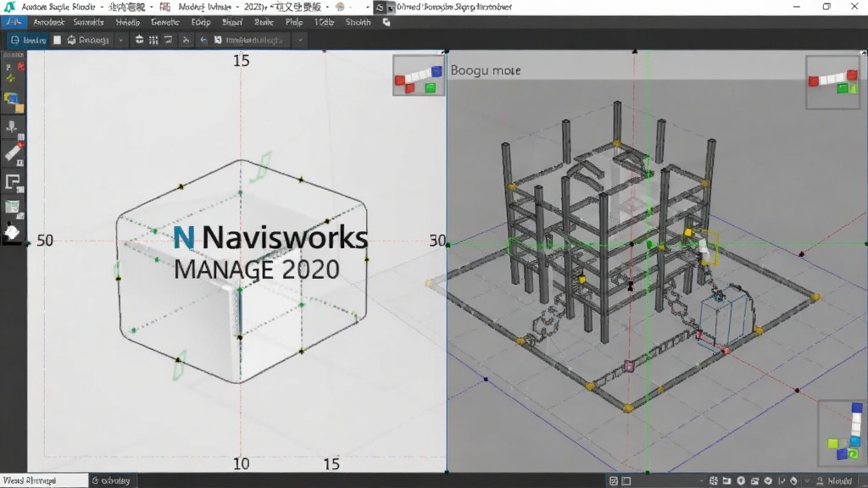Click the user icon beside 'Hodd' in status bar
This screenshot has height=488, width=868.
pyautogui.click(x=820, y=481)
